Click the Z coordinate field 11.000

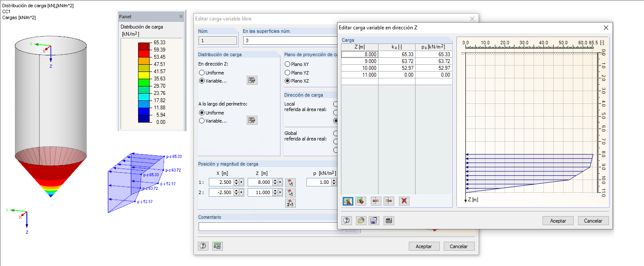(x=260, y=192)
